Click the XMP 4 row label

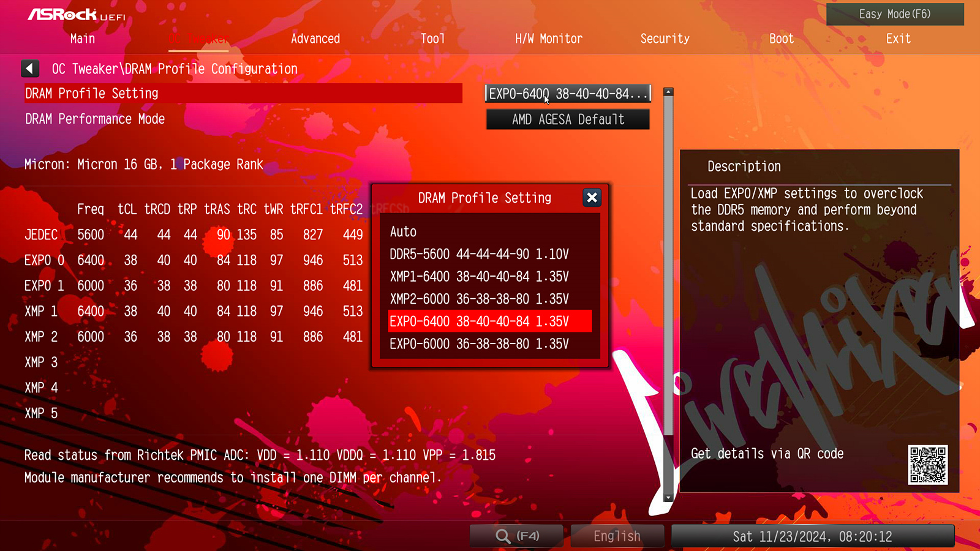pyautogui.click(x=41, y=388)
